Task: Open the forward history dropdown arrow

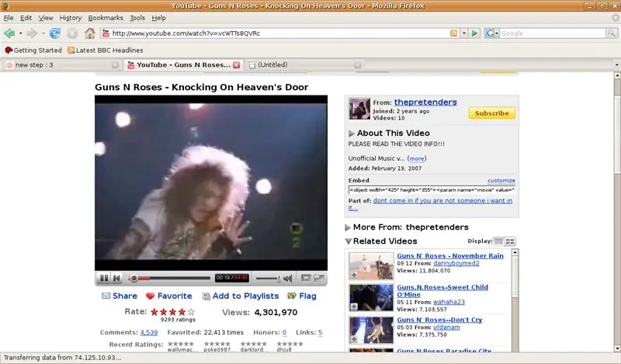Action: pos(43,33)
